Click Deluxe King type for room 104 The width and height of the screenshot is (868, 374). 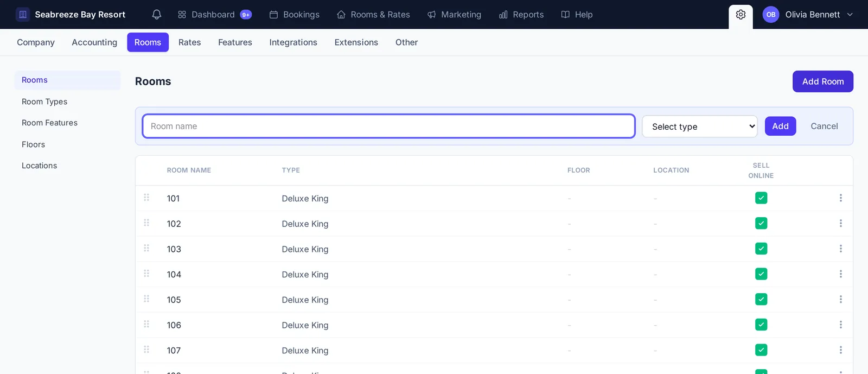tap(305, 275)
